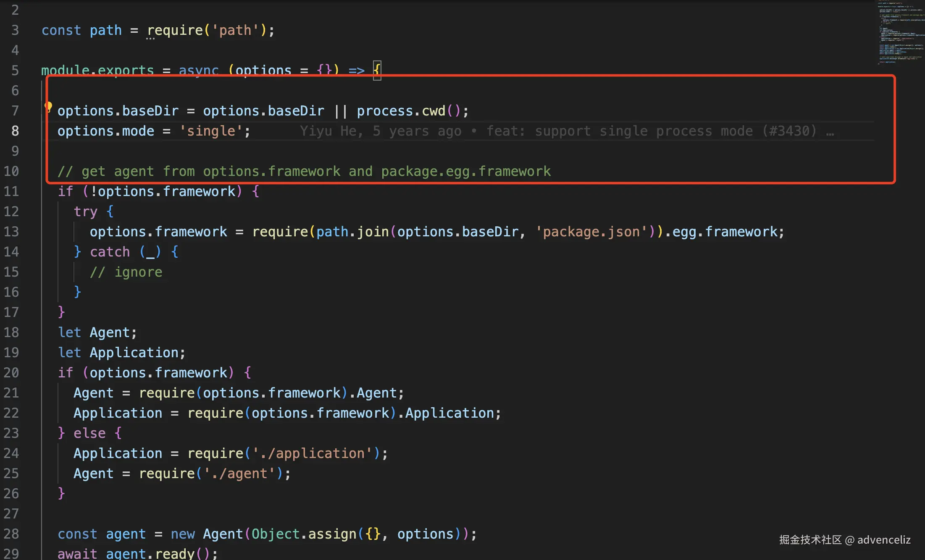Screen dimensions: 925x560
Task: Click the './agent' require string
Action: pyautogui.click(x=239, y=474)
